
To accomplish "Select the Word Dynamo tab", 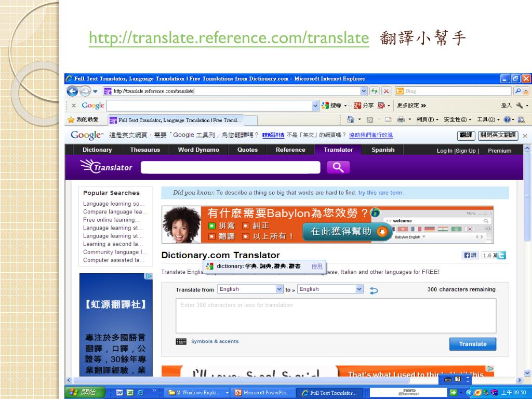I will (198, 150).
